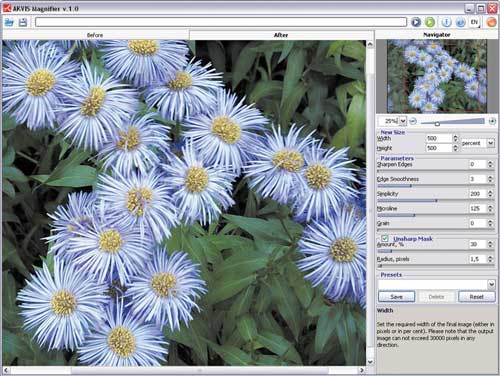Click the Microline value field showing 125
Viewport: 500px width, 376px height.
pyautogui.click(x=477, y=208)
